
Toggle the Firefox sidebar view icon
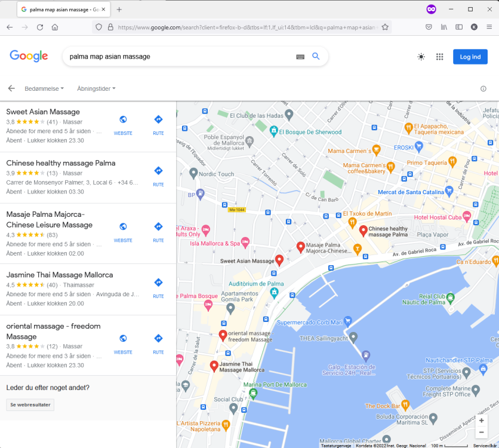tap(459, 27)
